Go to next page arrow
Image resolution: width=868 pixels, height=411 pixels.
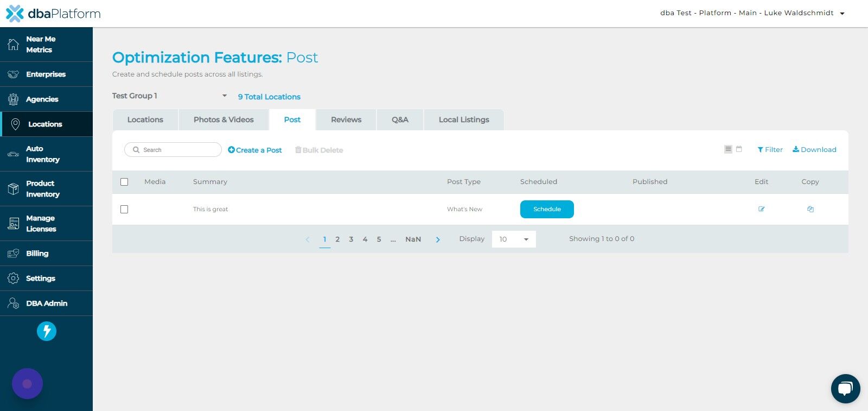[438, 239]
